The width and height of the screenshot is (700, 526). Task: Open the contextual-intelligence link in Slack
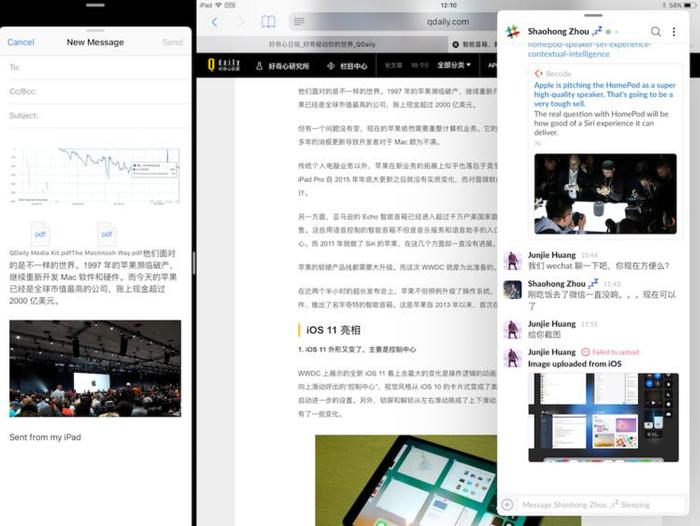[589, 49]
